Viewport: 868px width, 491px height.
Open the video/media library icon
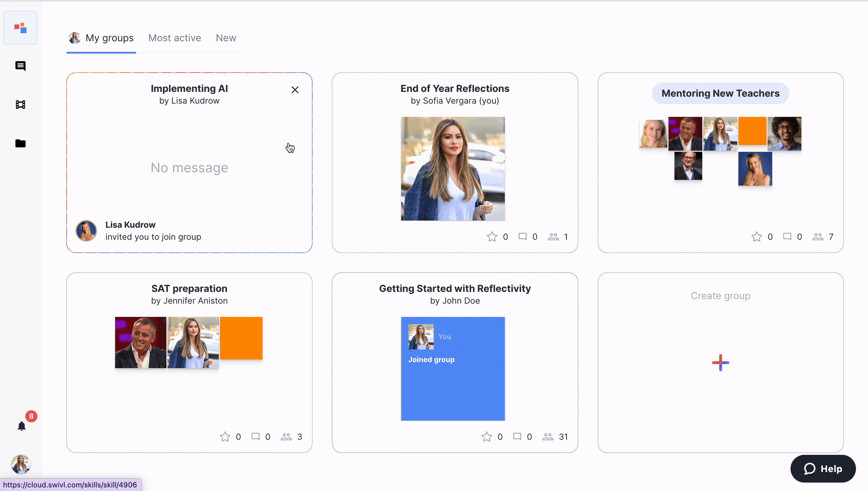pos(21,104)
